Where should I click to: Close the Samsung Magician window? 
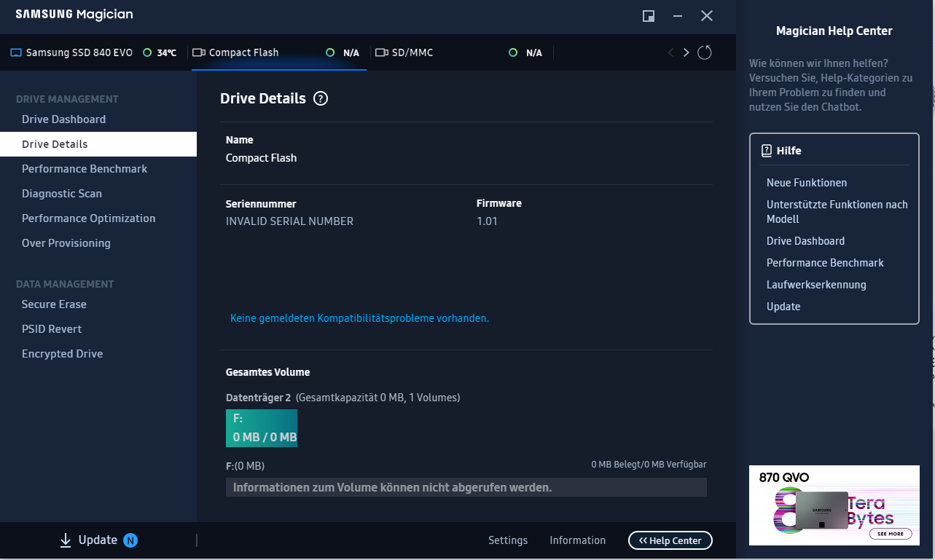[707, 15]
